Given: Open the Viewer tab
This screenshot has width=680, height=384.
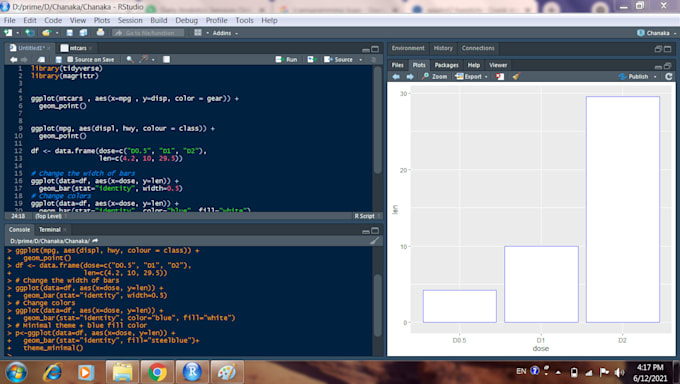Looking at the screenshot, I should point(498,65).
